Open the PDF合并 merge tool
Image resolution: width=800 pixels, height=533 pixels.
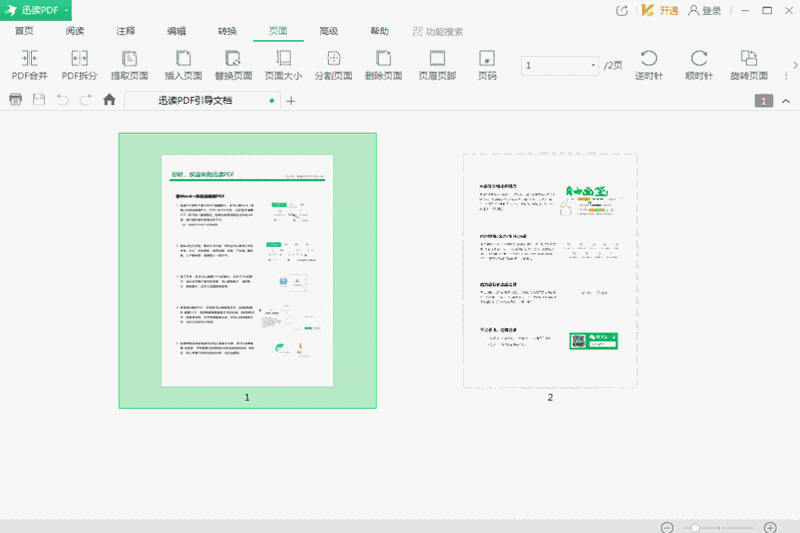coord(30,65)
